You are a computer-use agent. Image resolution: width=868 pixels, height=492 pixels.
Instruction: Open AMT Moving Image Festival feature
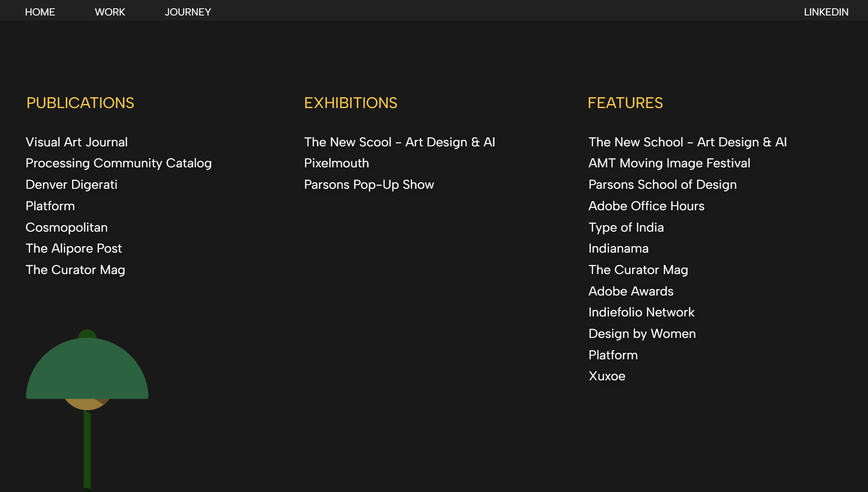click(x=669, y=163)
